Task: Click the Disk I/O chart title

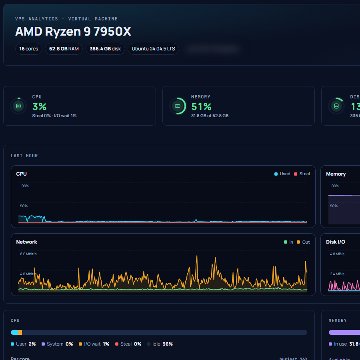Action: tap(335, 242)
